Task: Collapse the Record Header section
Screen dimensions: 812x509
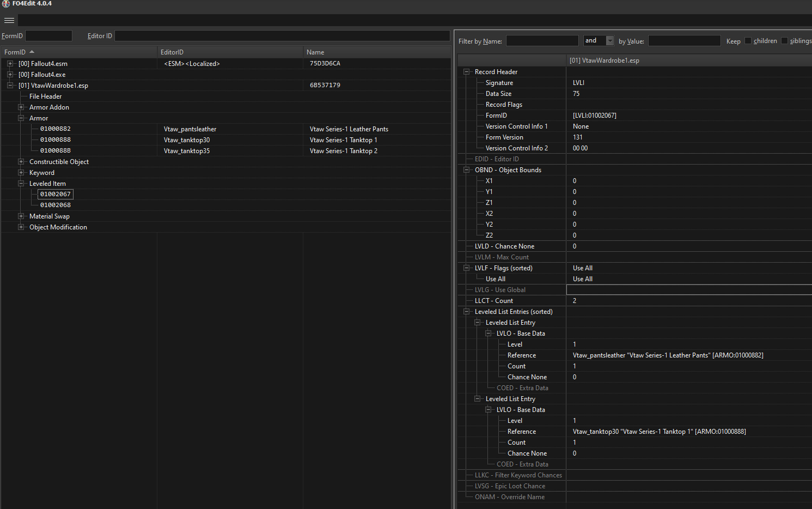Action: [466, 72]
